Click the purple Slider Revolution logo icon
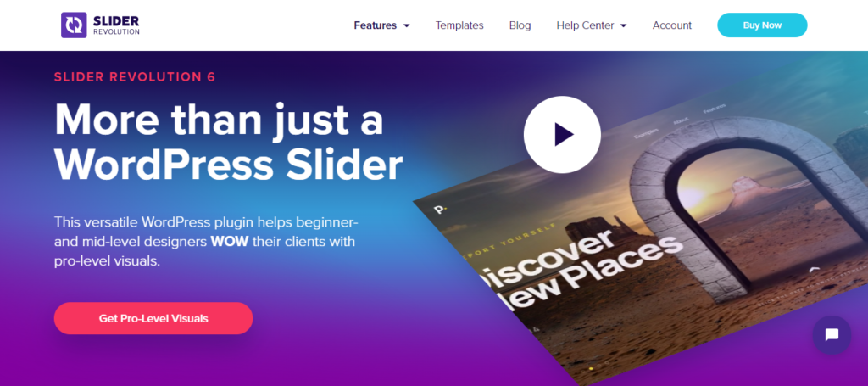Viewport: 868px width, 386px height. (74, 25)
